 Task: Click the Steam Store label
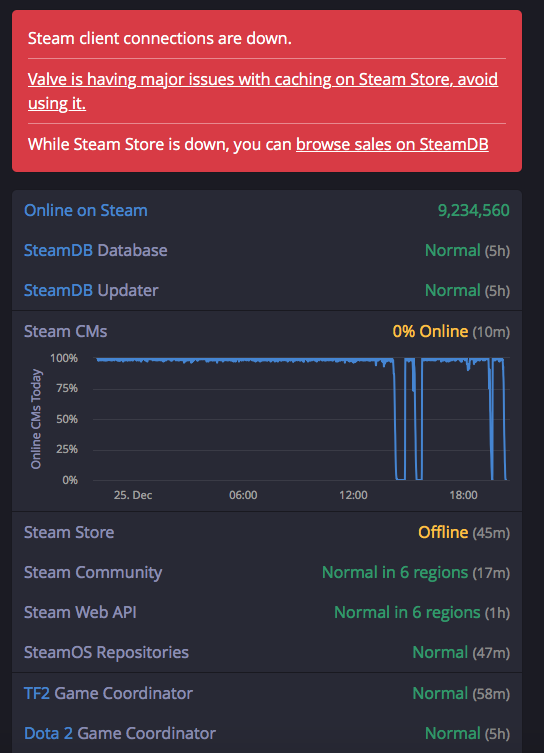[x=69, y=532]
